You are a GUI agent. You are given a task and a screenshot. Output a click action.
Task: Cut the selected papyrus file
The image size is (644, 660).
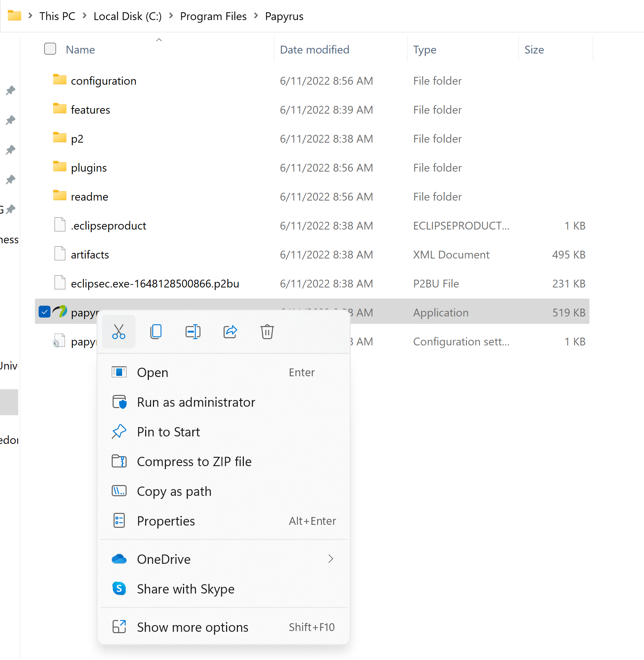click(x=119, y=332)
